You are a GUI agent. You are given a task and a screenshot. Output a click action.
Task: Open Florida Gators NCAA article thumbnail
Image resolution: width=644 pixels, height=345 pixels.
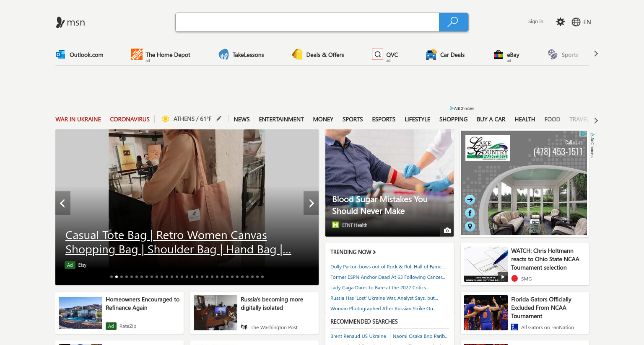tap(486, 313)
